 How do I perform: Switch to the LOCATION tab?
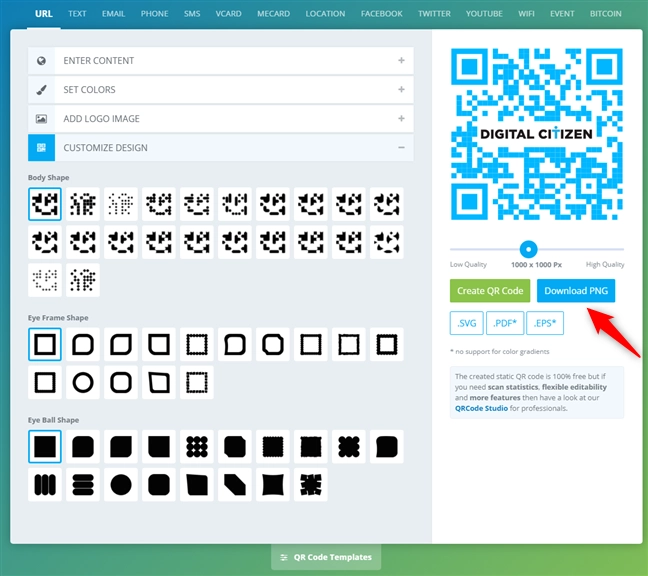tap(326, 14)
